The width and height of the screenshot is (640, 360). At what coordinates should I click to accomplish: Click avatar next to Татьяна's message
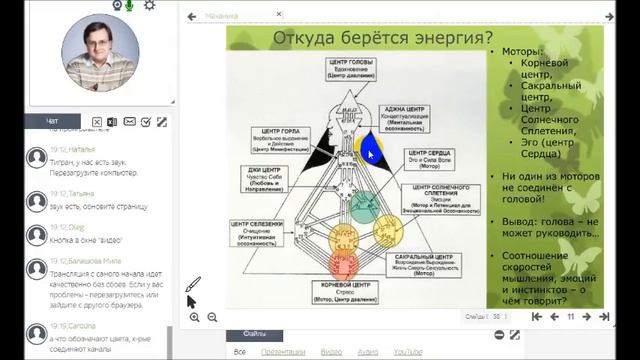point(37,202)
